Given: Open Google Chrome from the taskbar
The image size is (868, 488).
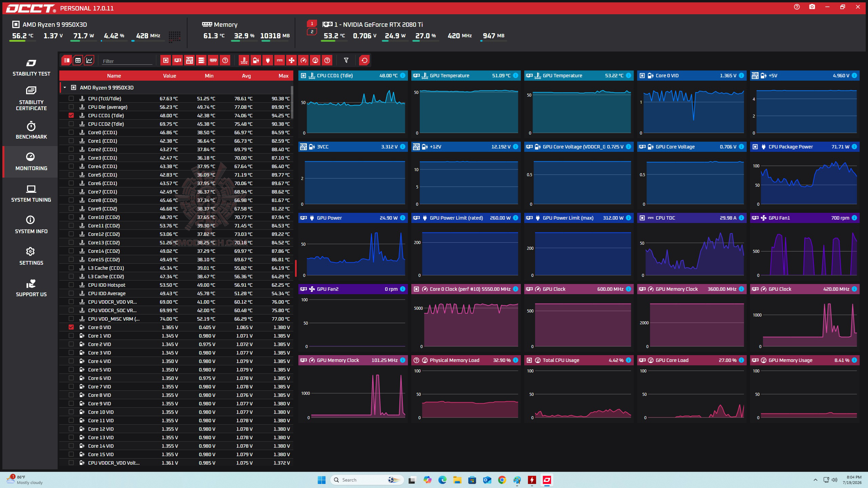Looking at the screenshot, I should [x=502, y=480].
